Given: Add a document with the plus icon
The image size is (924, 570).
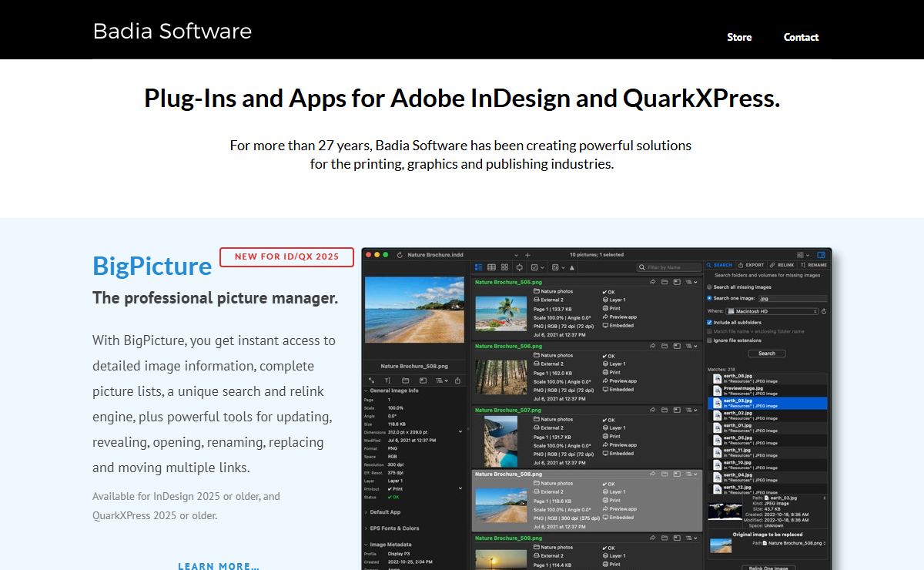Looking at the screenshot, I should point(527,255).
